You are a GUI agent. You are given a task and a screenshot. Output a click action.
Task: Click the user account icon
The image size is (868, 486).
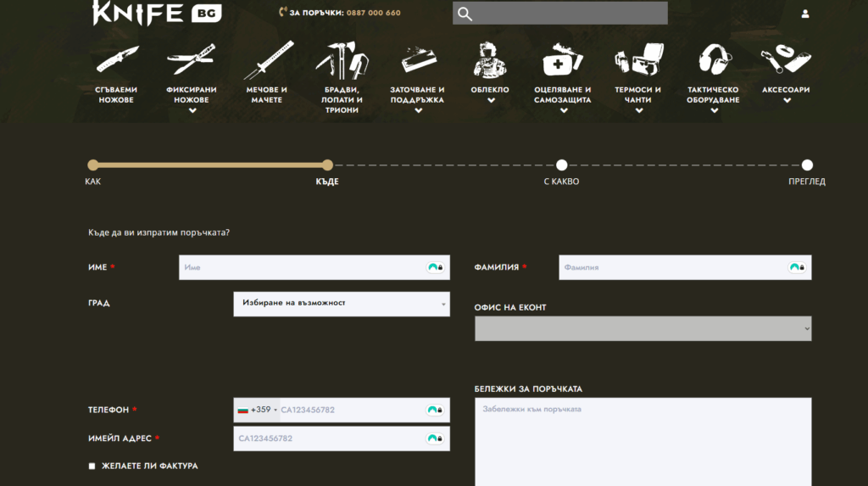[x=805, y=14]
